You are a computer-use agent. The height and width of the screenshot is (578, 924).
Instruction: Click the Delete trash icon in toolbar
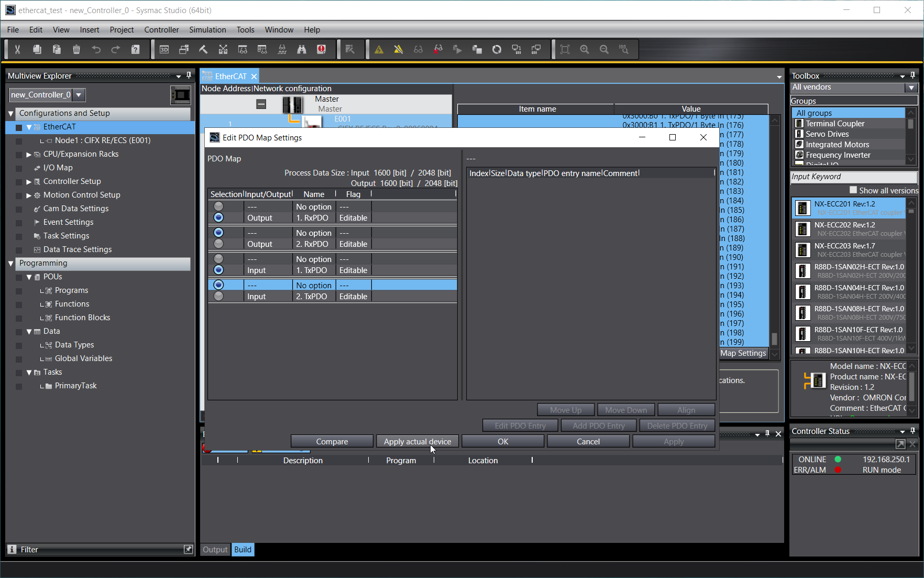(x=76, y=49)
